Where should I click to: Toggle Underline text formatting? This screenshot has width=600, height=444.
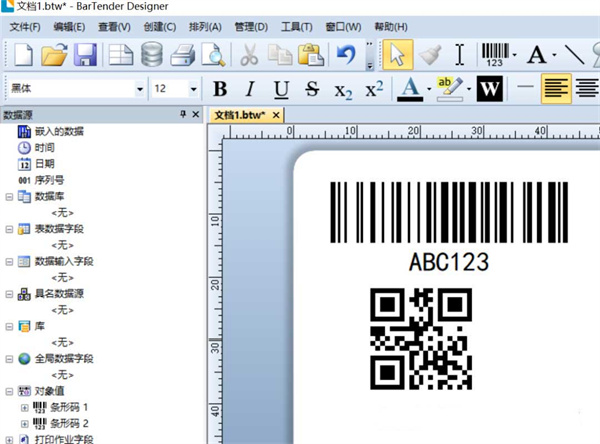click(x=281, y=90)
